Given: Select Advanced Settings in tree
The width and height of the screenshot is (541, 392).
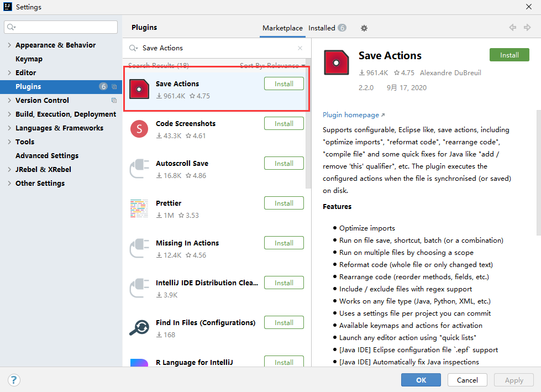Looking at the screenshot, I should pyautogui.click(x=47, y=155).
